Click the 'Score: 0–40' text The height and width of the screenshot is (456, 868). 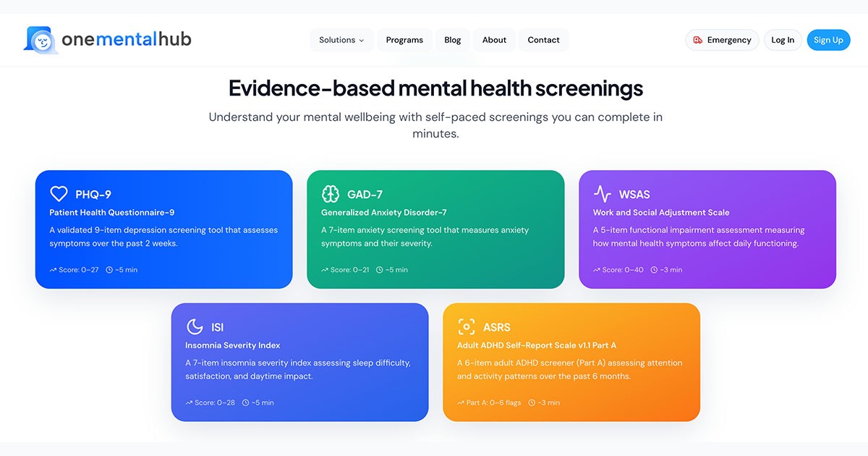click(623, 270)
